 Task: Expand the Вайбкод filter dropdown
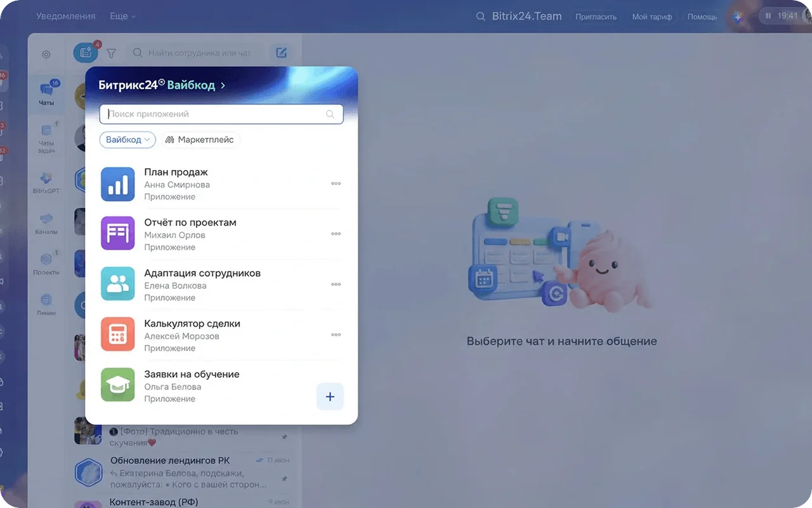pyautogui.click(x=128, y=140)
